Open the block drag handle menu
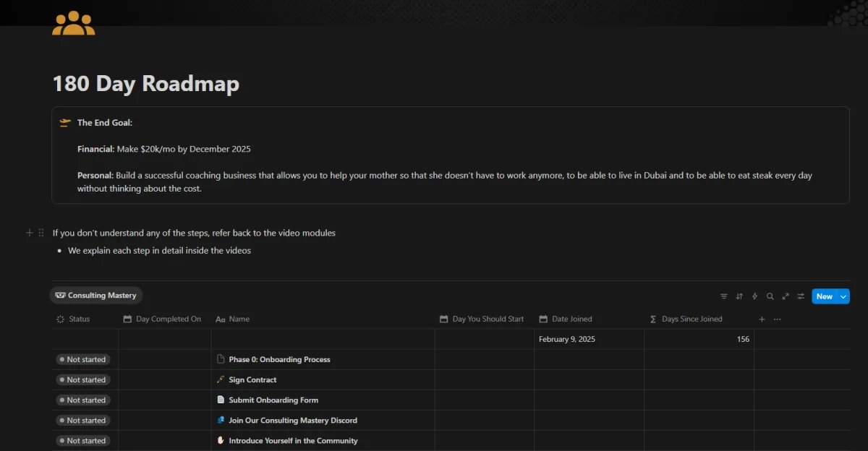 coord(41,233)
